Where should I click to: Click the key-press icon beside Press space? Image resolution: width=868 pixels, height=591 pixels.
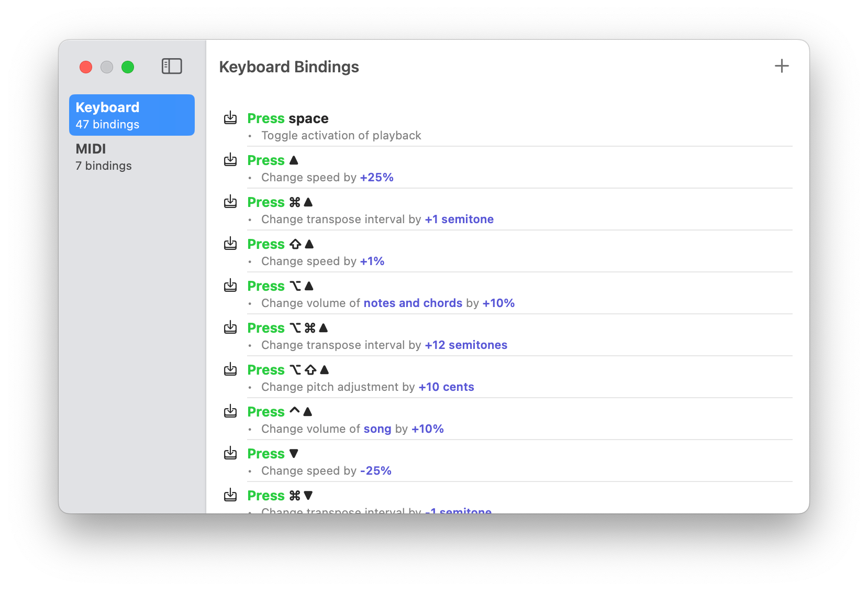[230, 118]
